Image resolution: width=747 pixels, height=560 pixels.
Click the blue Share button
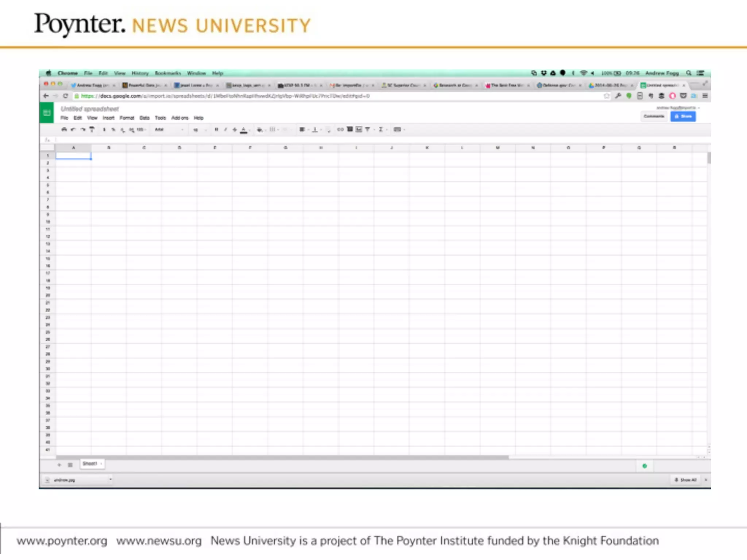pyautogui.click(x=683, y=116)
